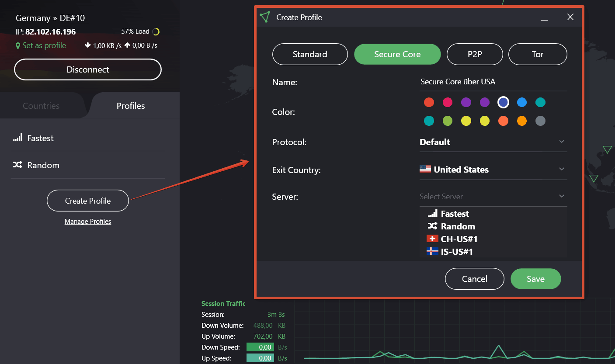Click the Down Speed 0,00 value
This screenshot has height=364, width=615.
pos(261,347)
